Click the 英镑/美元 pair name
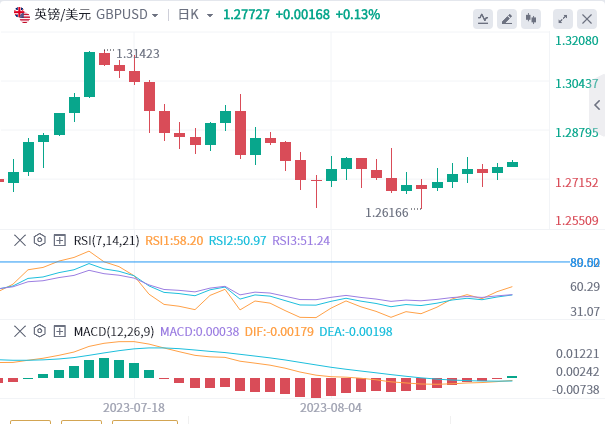Viewport: 605px width, 424px height. (x=62, y=15)
